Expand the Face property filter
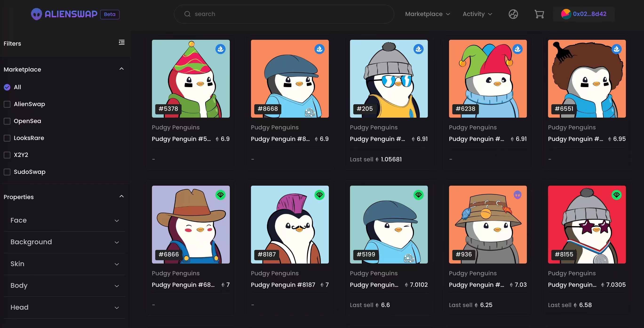The width and height of the screenshot is (644, 328). (x=64, y=220)
